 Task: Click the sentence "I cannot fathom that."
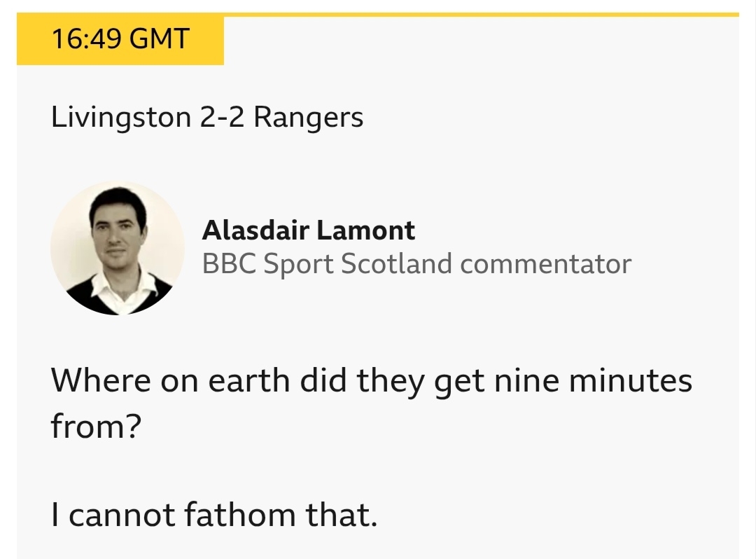[214, 516]
